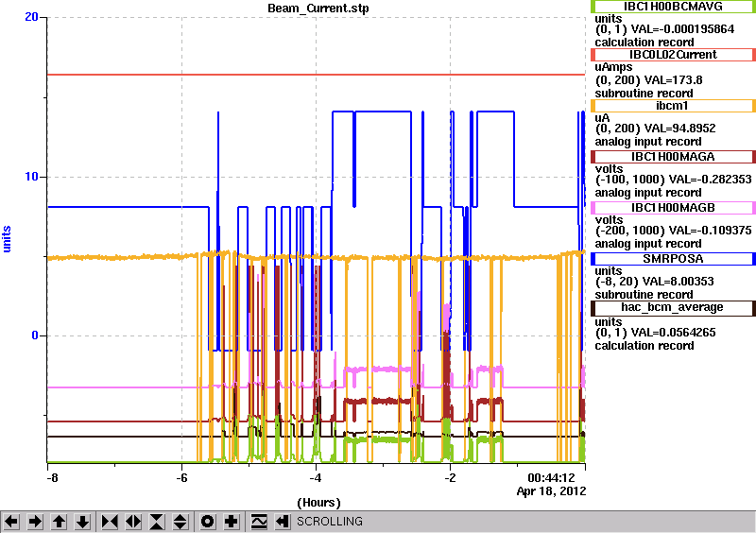Click the 00:44:12 time label
The height and width of the screenshot is (533, 756).
tap(552, 478)
